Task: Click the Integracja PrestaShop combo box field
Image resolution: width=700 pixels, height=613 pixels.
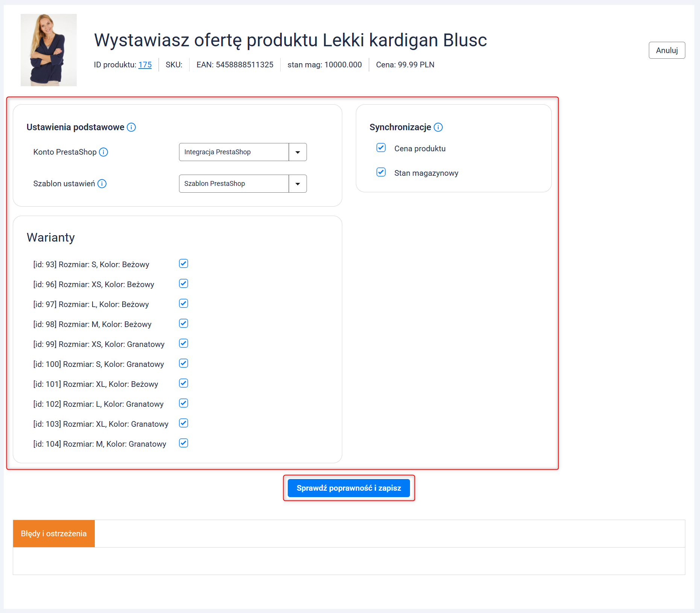Action: click(234, 152)
